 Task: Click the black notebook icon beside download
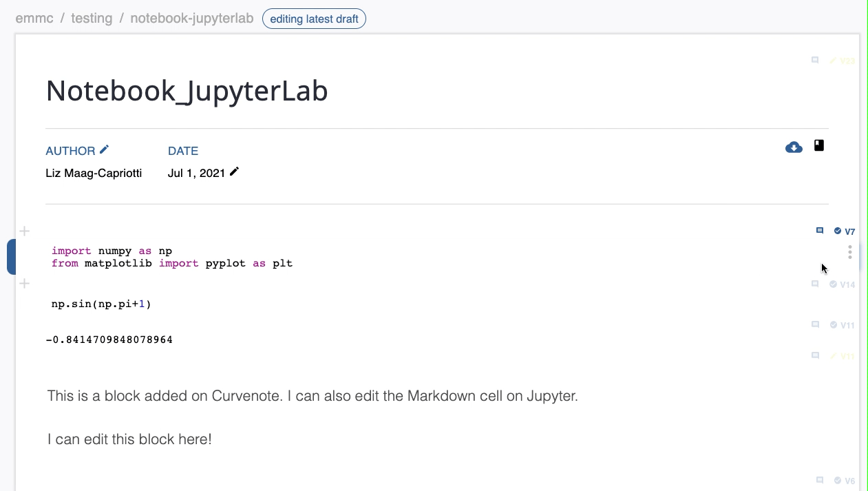(819, 145)
